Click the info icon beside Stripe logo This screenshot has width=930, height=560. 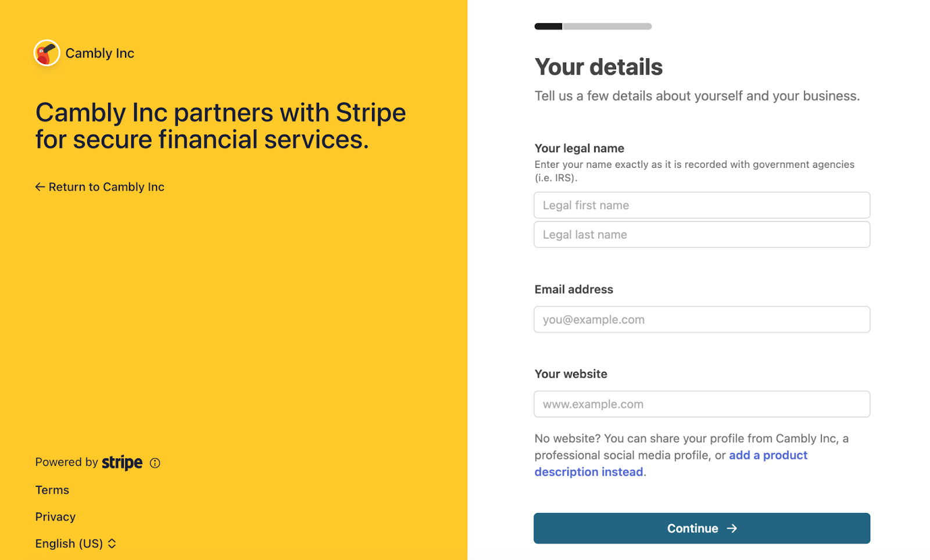[155, 463]
